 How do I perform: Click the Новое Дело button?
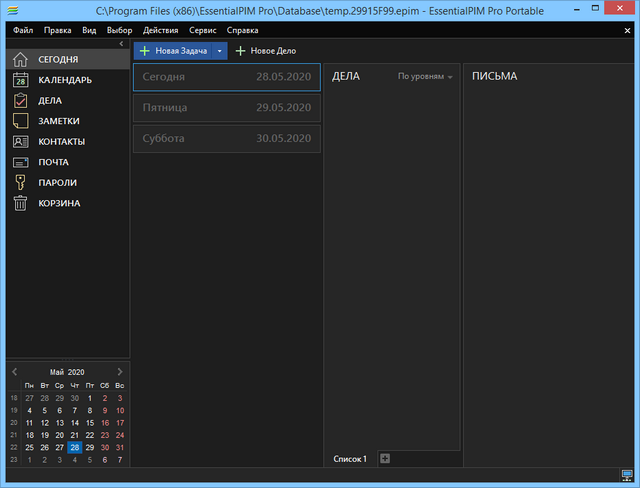(x=266, y=50)
